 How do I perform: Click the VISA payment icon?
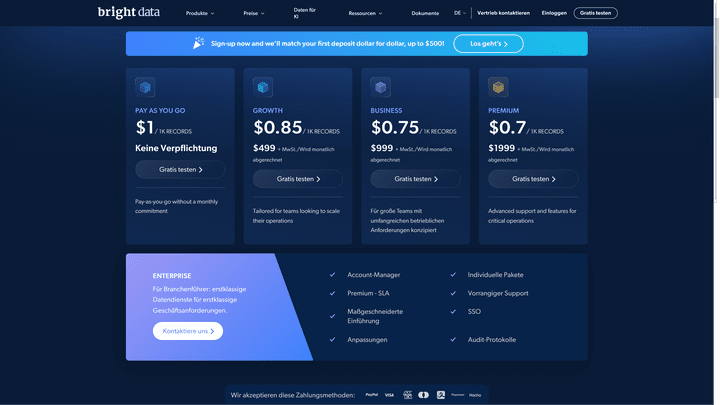click(x=389, y=395)
